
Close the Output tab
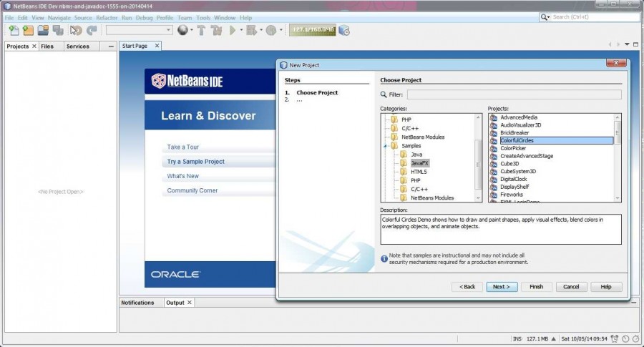click(190, 303)
